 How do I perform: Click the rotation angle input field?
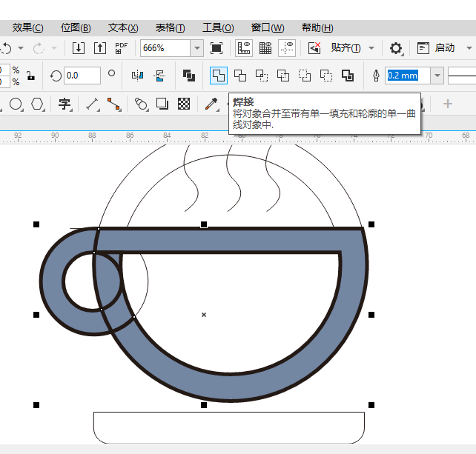click(x=82, y=76)
